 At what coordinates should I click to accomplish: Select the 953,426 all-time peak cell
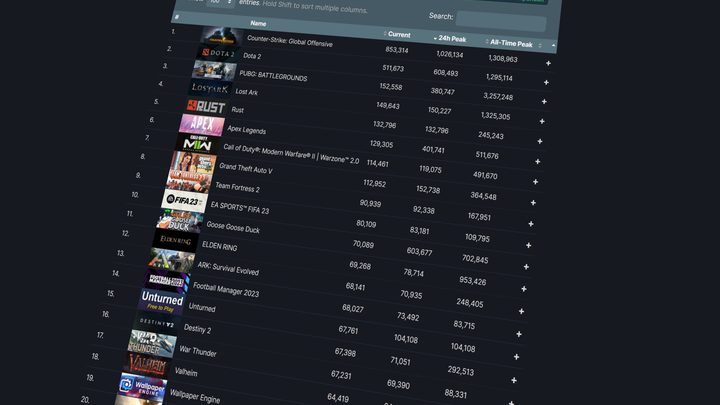472,280
